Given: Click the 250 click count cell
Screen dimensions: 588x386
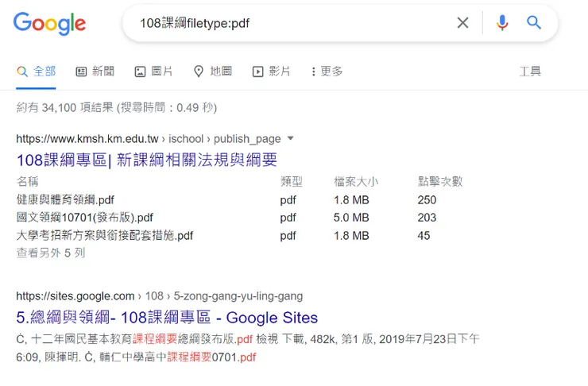Looking at the screenshot, I should tap(427, 199).
